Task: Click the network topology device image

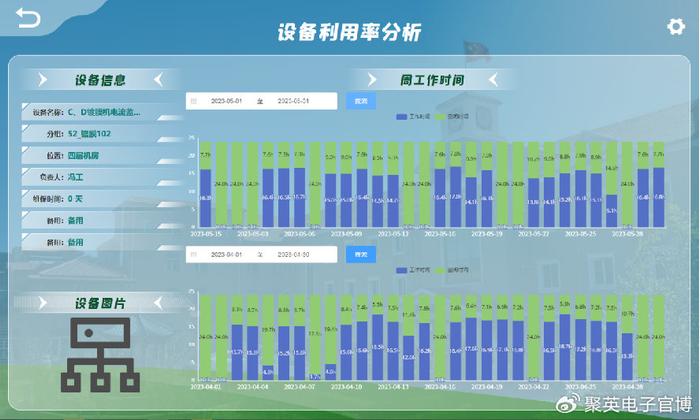Action: point(100,355)
